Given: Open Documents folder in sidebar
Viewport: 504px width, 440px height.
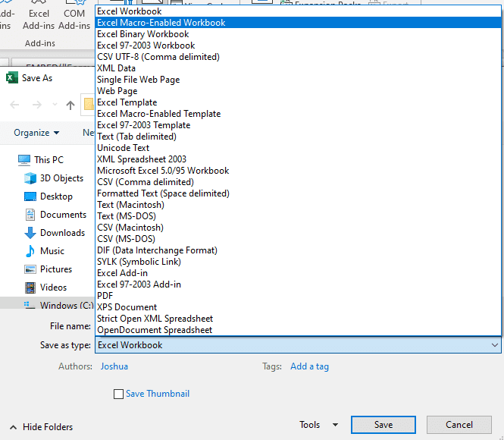Looking at the screenshot, I should (x=55, y=215).
